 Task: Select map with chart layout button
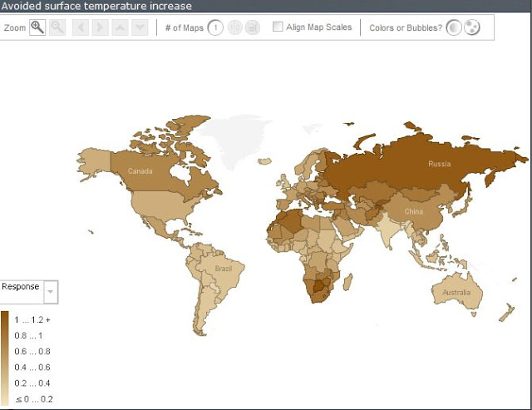[x=253, y=27]
